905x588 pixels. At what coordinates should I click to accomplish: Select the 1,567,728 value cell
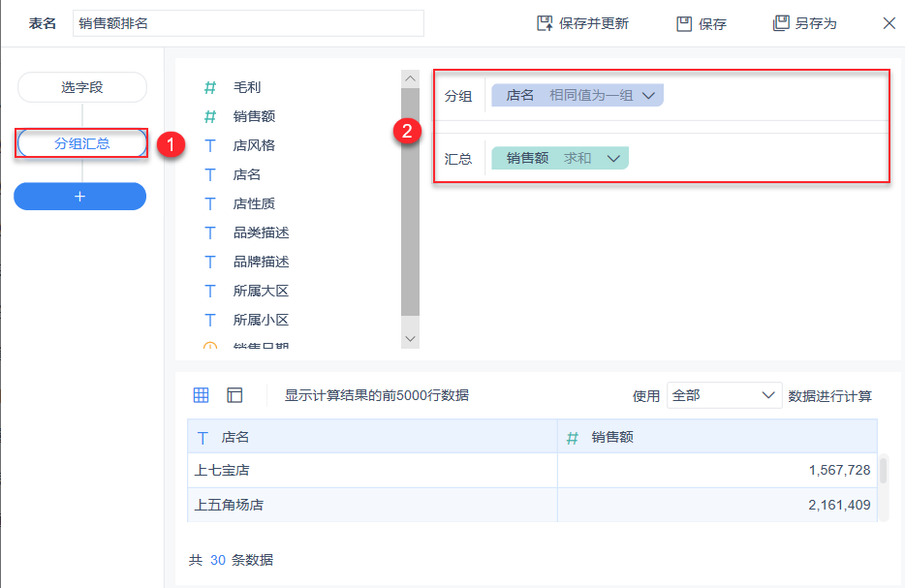717,470
